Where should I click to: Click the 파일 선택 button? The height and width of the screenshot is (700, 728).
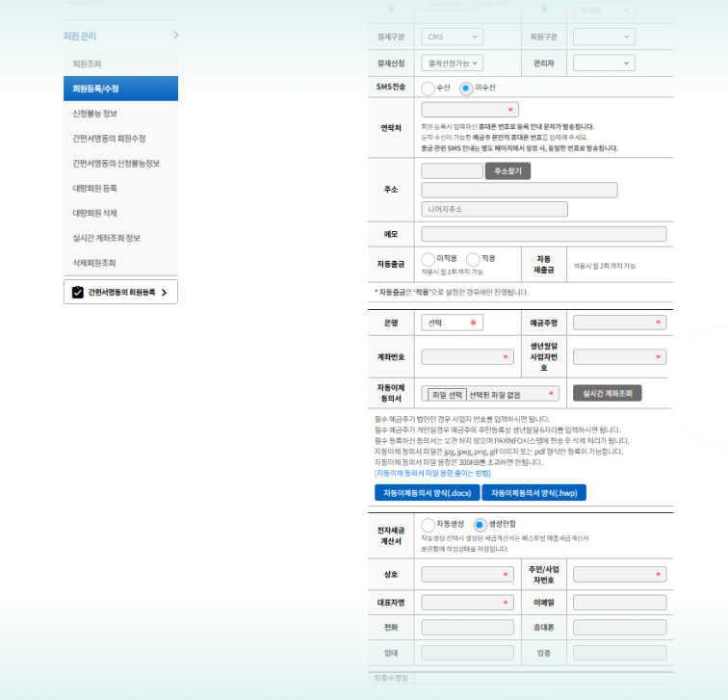(447, 395)
